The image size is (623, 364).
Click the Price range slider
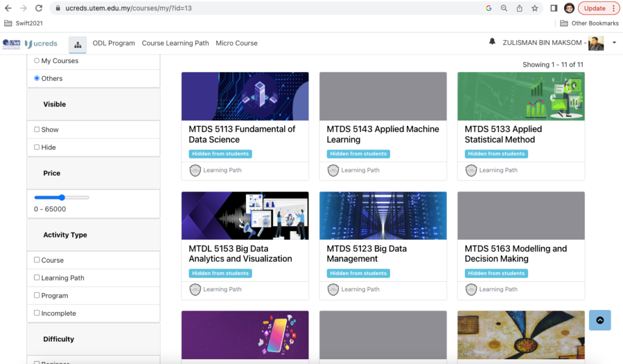point(61,197)
